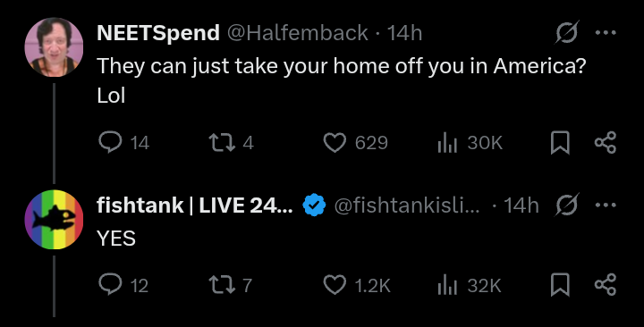Open Grok icon on NEETSpend's tweet
Image resolution: width=644 pixels, height=327 pixels.
(568, 32)
